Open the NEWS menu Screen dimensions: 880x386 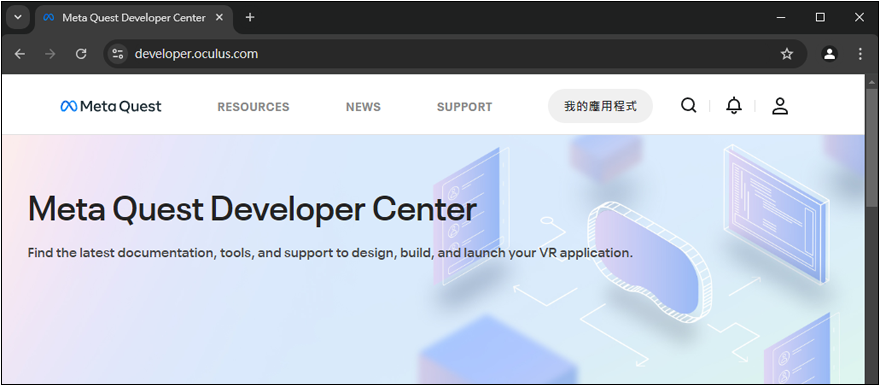click(363, 107)
